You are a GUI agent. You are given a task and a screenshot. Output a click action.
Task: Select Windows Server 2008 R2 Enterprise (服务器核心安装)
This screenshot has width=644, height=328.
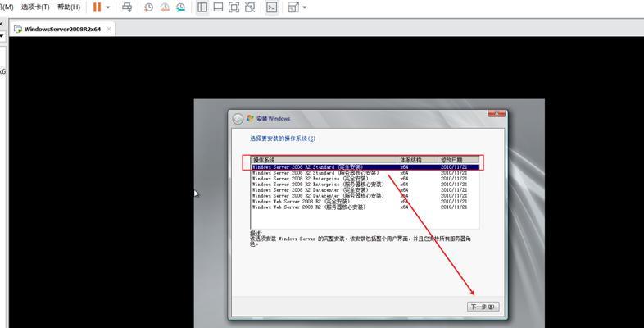pos(365,184)
